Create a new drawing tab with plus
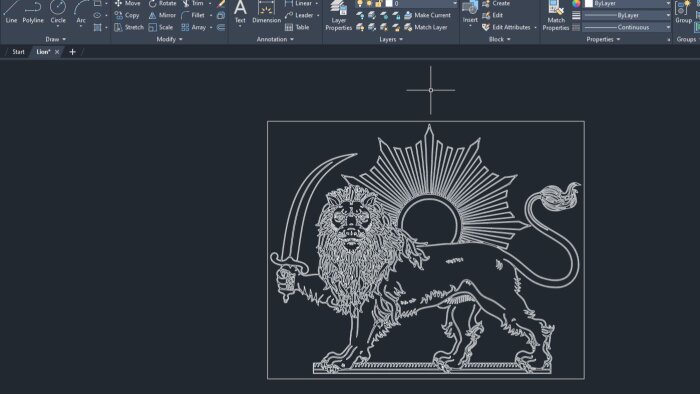700x394 pixels. (72, 52)
